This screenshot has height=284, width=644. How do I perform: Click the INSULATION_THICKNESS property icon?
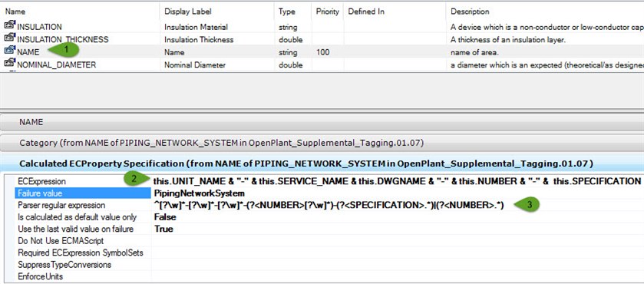click(9, 38)
